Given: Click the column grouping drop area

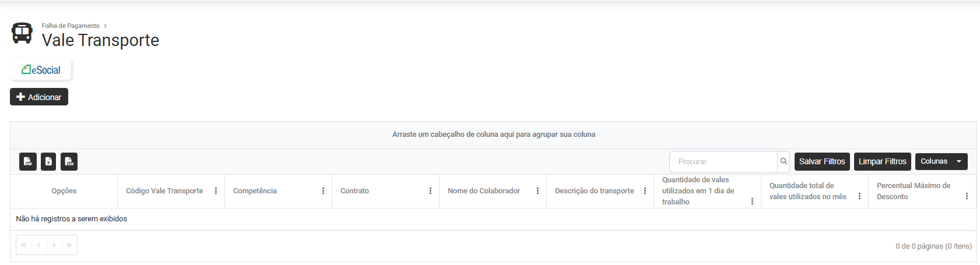Looking at the screenshot, I should click(493, 135).
